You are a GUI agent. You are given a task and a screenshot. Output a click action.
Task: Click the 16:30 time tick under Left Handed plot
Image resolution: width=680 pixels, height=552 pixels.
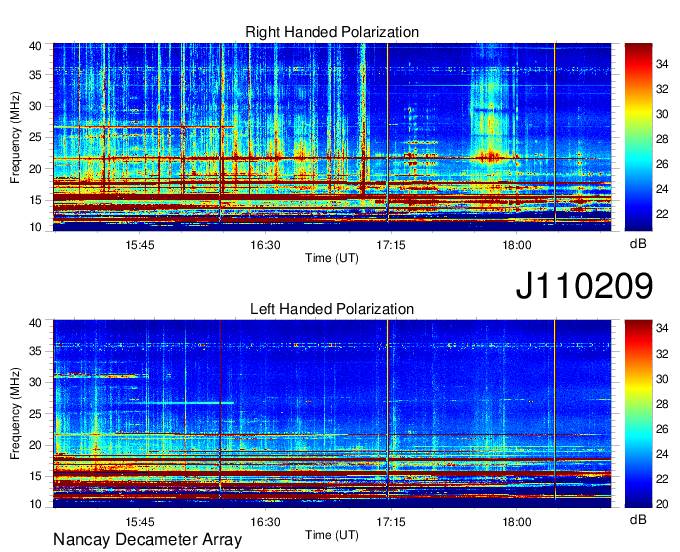(x=265, y=522)
